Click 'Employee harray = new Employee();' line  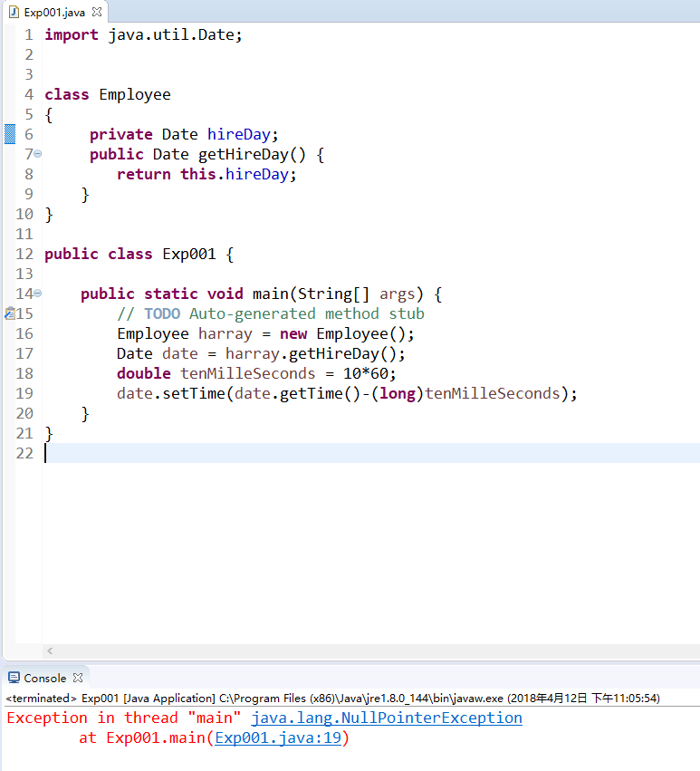click(265, 334)
